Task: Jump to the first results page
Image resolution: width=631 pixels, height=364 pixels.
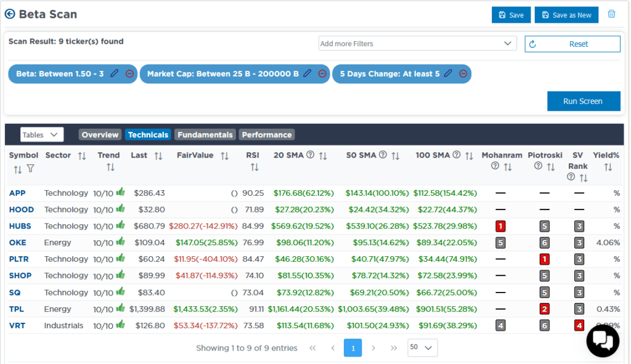Action: click(312, 348)
